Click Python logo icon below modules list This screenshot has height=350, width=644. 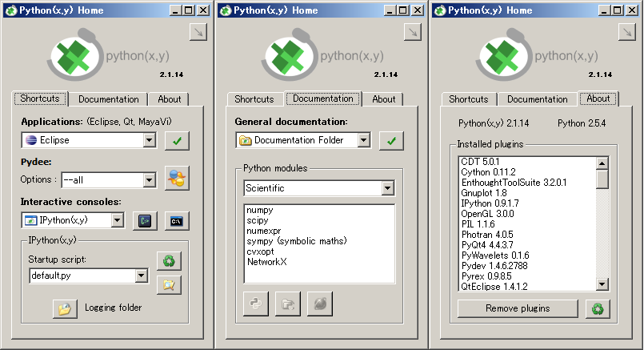tap(255, 304)
